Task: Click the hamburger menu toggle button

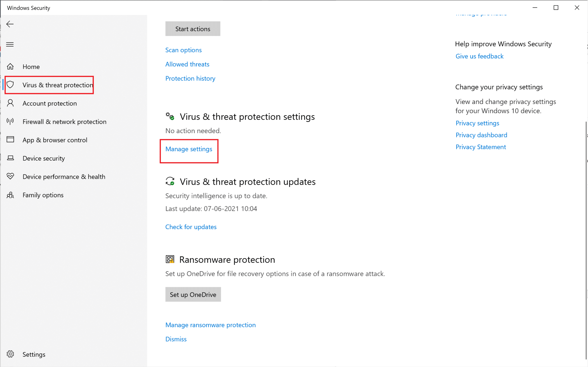Action: (10, 44)
